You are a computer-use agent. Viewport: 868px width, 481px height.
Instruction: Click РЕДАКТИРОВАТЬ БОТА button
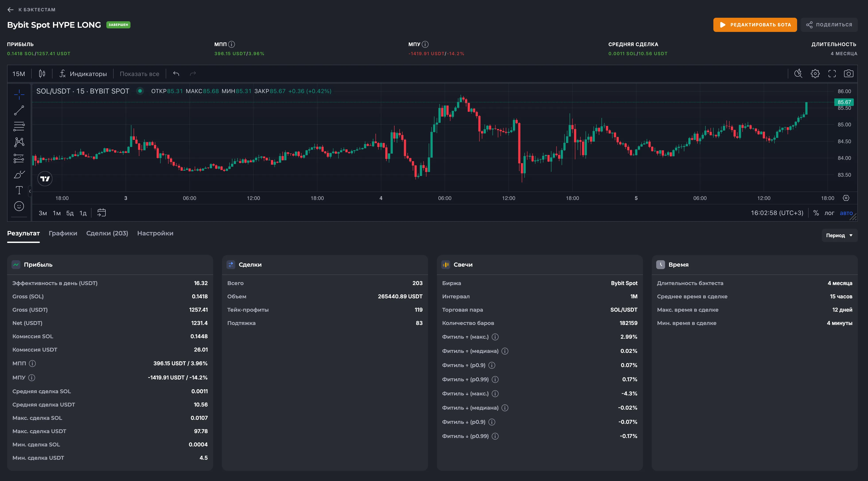(755, 25)
